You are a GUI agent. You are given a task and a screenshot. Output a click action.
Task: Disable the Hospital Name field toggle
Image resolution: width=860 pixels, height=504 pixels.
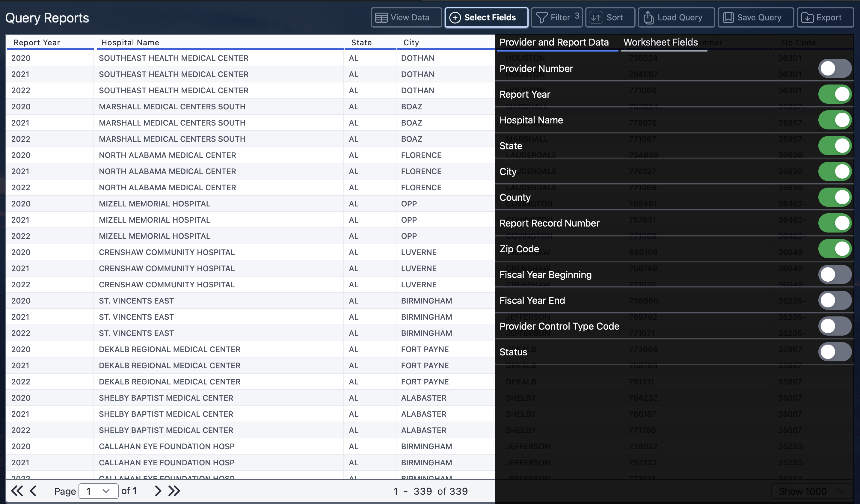835,120
